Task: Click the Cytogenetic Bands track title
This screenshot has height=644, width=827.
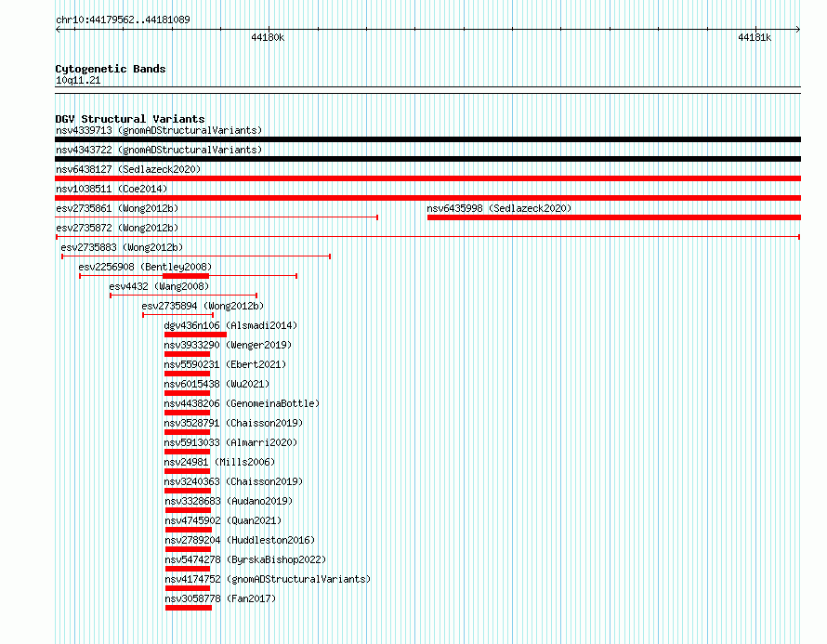Action: [111, 69]
